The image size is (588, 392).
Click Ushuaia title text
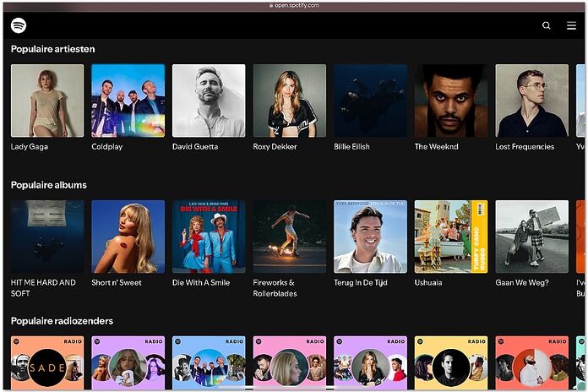click(428, 282)
